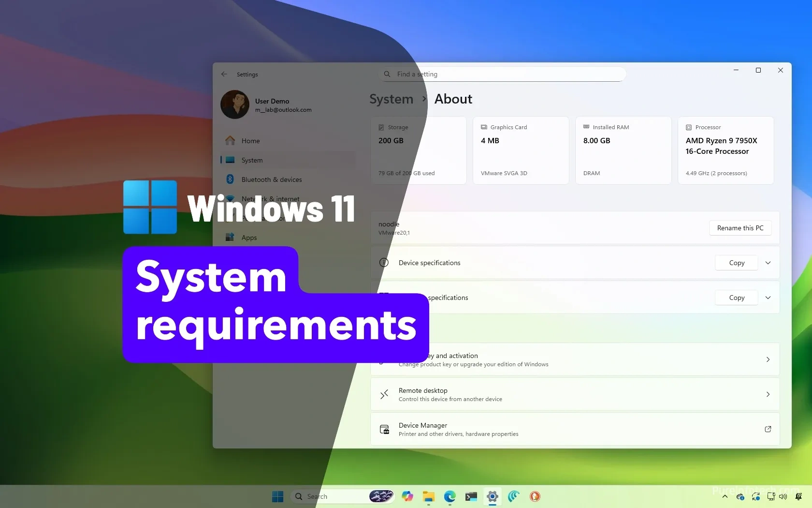The height and width of the screenshot is (508, 812).
Task: Click the back arrow in Settings
Action: point(224,74)
